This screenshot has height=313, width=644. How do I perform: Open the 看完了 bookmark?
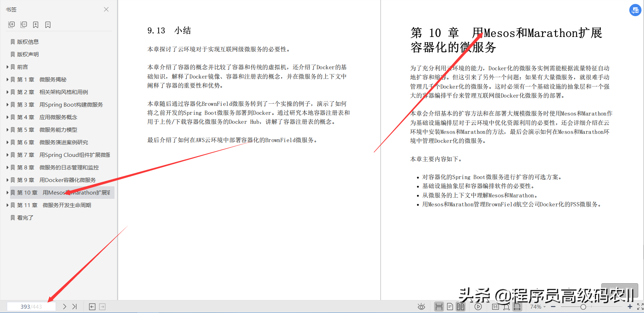point(25,218)
